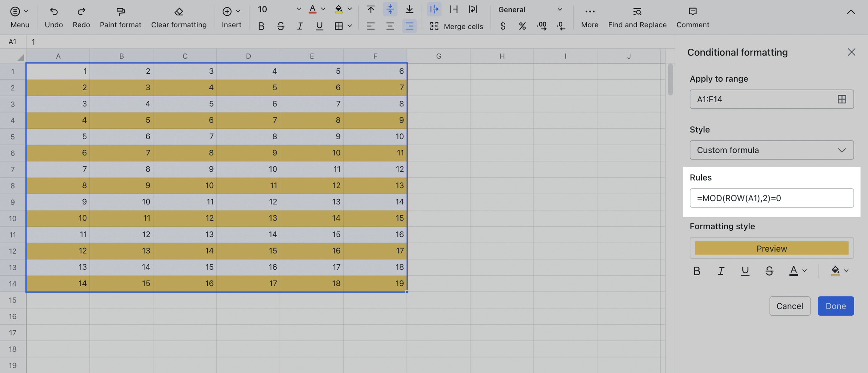Apply currency number format

click(503, 26)
